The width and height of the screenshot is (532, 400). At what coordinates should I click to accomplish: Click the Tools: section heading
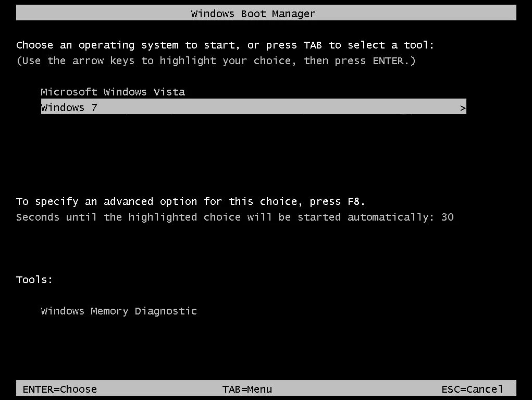(x=34, y=280)
